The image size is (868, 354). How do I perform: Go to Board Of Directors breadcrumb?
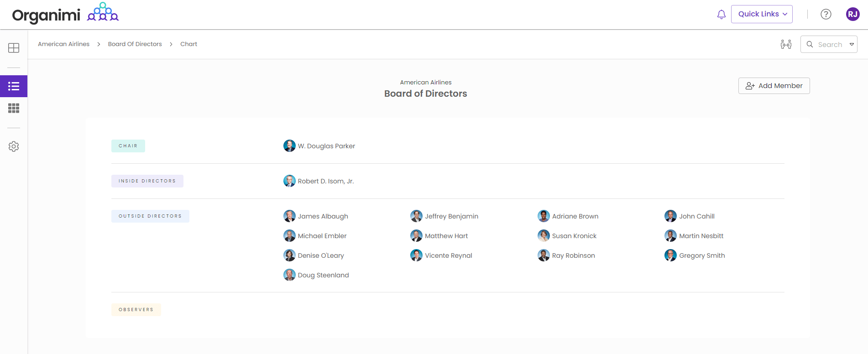pyautogui.click(x=135, y=44)
